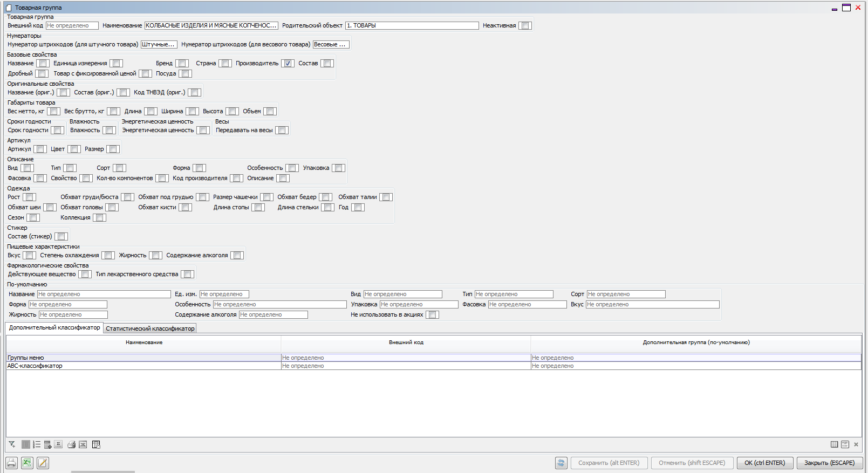868x473 pixels.
Task: Click the Закрыть (ESCAPE) button
Action: click(829, 463)
